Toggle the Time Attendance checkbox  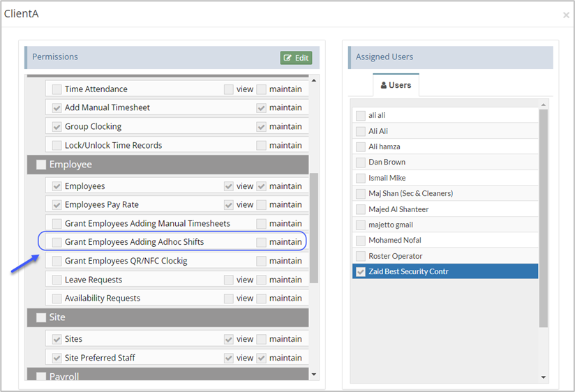[x=57, y=89]
